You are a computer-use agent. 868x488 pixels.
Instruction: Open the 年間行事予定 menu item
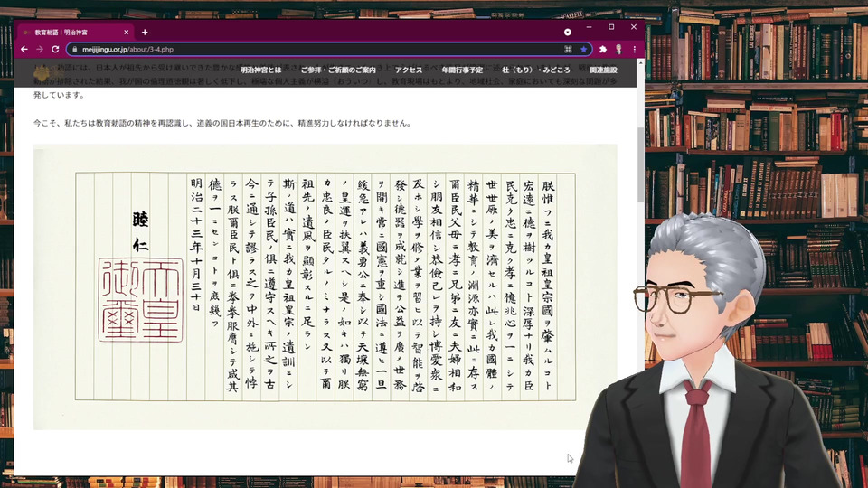click(x=462, y=70)
